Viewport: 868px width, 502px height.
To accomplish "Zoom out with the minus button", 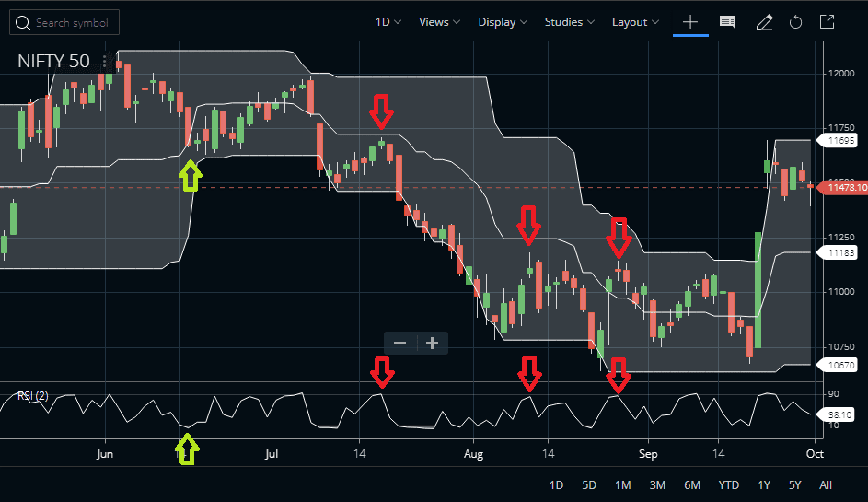I will pos(400,344).
